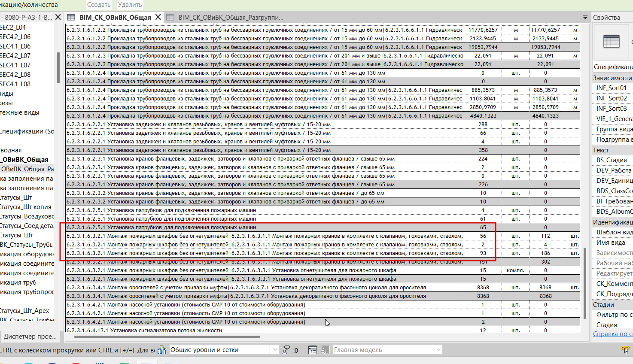Select the INF_Sort01 property row
Screen dimensions: 633x364
pyautogui.click(x=613, y=88)
